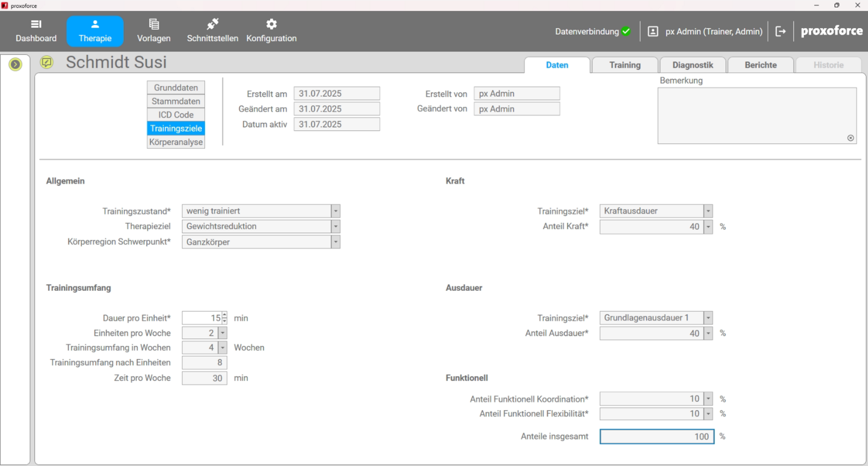Click the logout icon
Screen dimensions: 868x466
click(x=780, y=31)
